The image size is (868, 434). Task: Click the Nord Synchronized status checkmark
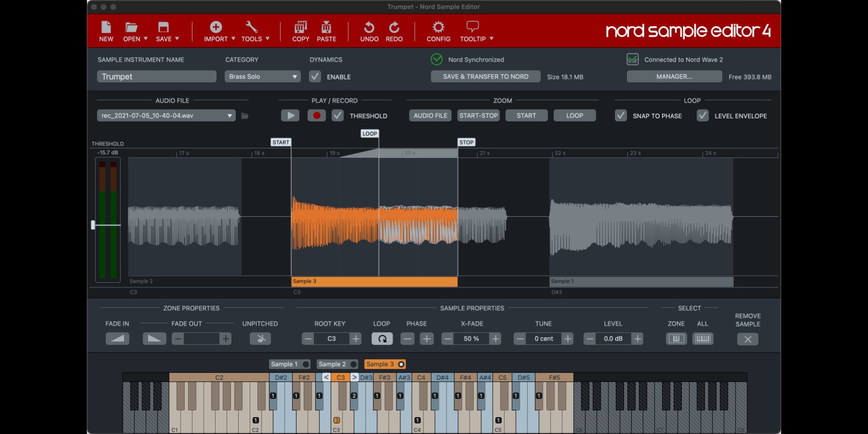436,59
